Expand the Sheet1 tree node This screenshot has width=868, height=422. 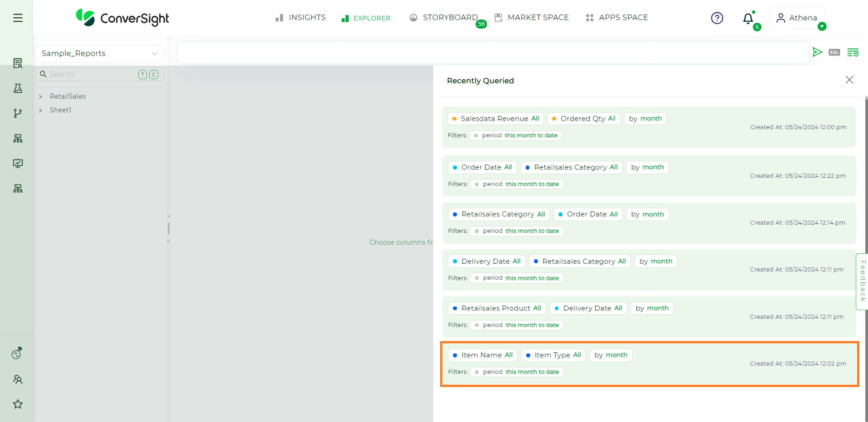pos(41,110)
